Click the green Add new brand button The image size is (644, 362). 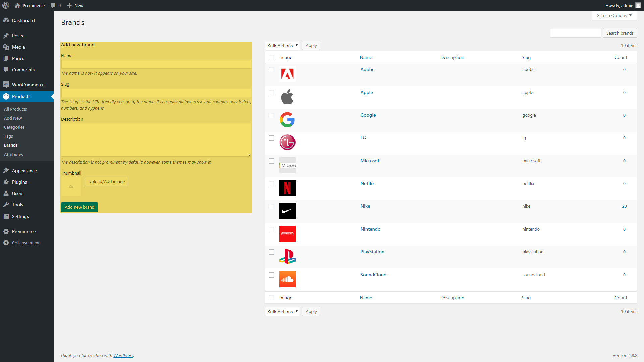(x=79, y=207)
